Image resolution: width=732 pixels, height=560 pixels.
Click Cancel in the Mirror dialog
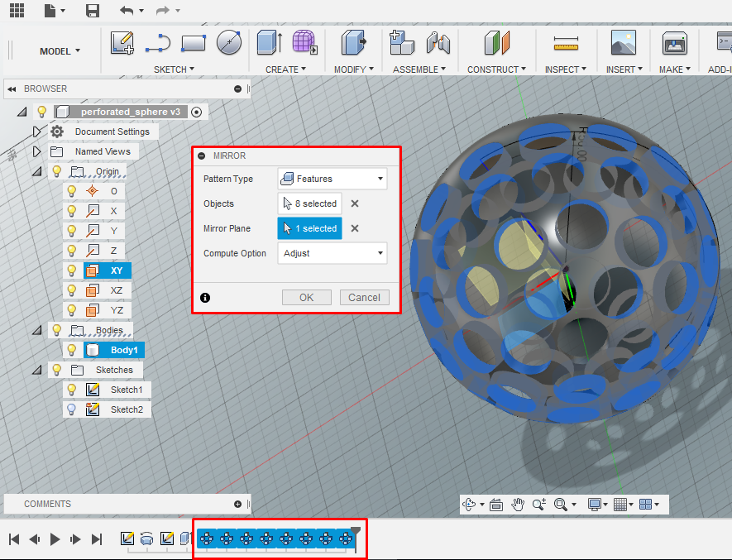coord(364,298)
